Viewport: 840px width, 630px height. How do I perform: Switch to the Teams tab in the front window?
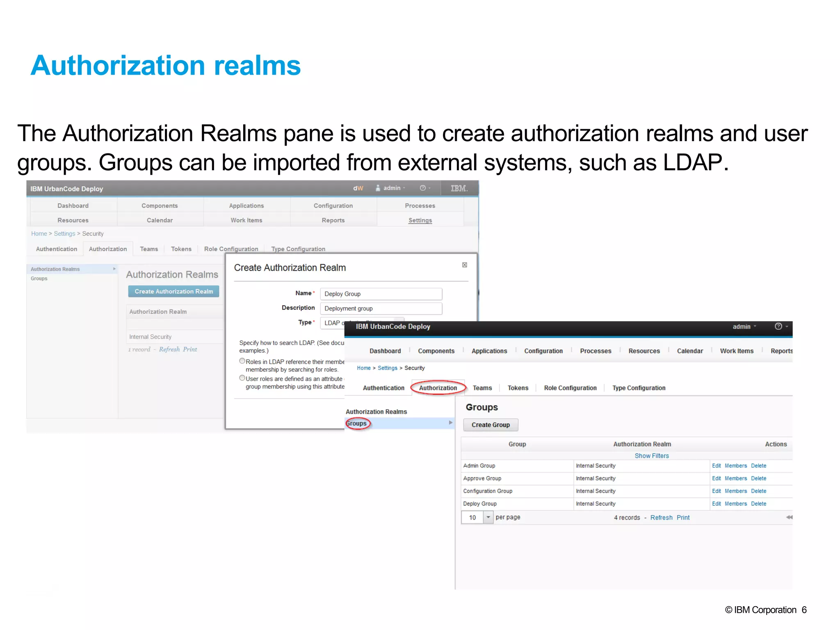coord(482,388)
